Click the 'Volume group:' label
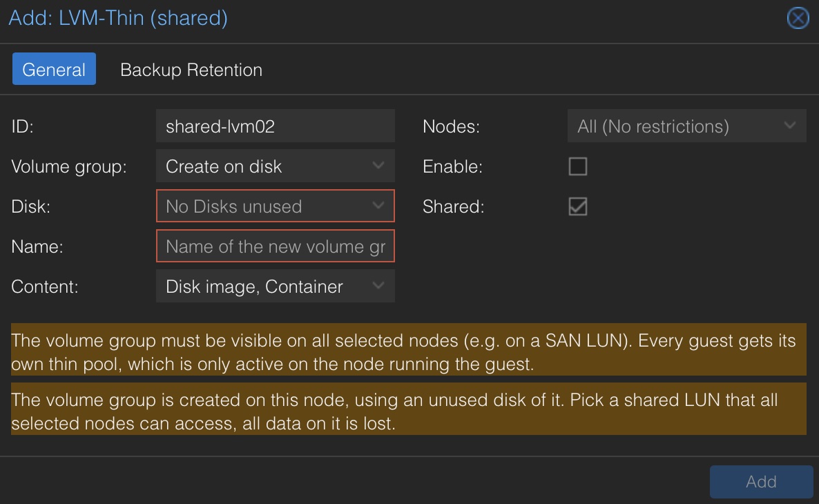Image resolution: width=819 pixels, height=504 pixels. (x=69, y=166)
